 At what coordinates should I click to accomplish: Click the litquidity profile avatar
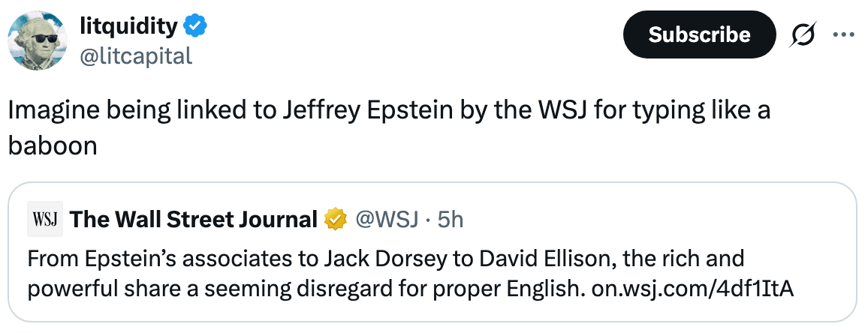(37, 43)
